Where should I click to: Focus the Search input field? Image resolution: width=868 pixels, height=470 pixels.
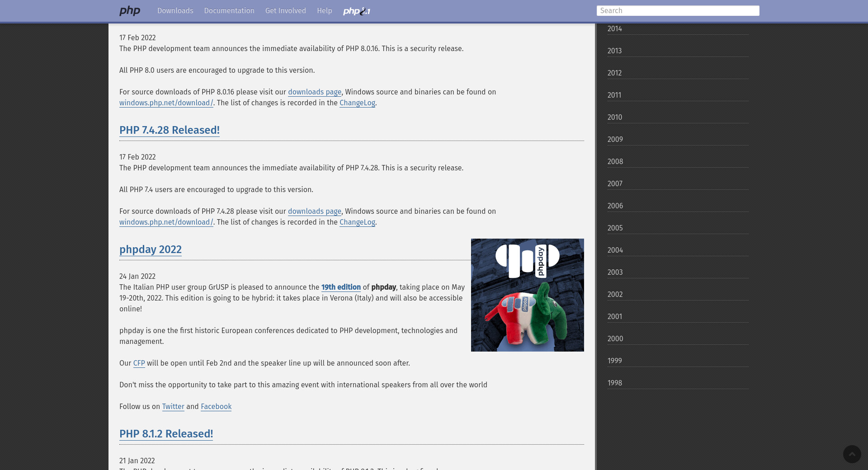(x=677, y=11)
